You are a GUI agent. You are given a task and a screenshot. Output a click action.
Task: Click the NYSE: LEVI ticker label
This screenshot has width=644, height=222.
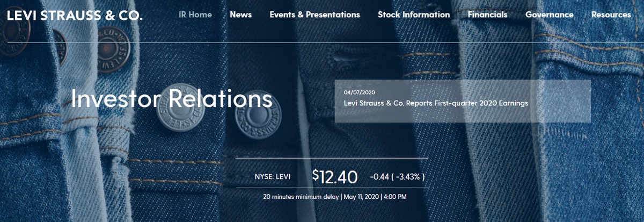[x=273, y=176]
